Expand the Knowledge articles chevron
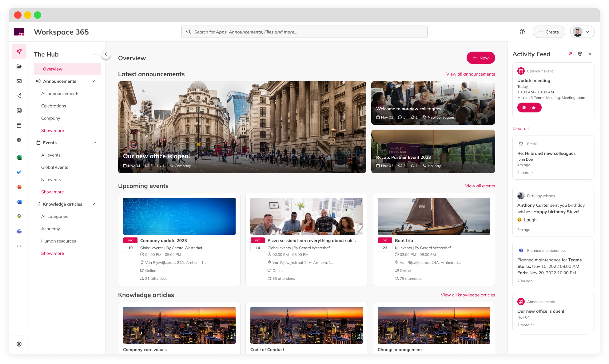 point(94,204)
